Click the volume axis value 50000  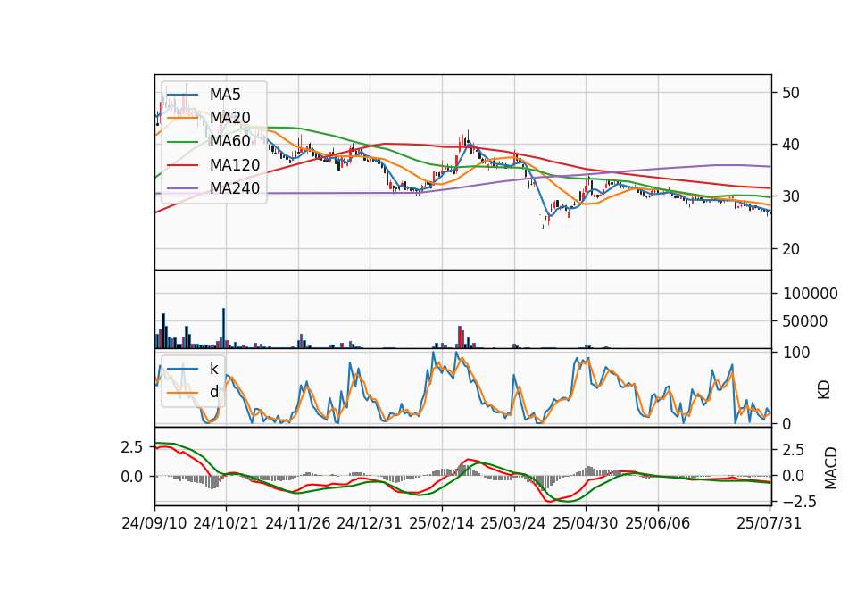click(805, 321)
